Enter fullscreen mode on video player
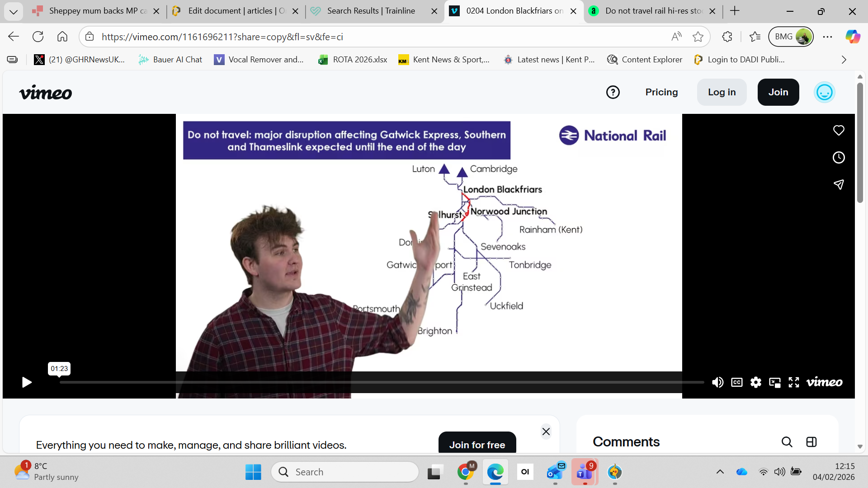Viewport: 868px width, 488px height. (x=794, y=382)
